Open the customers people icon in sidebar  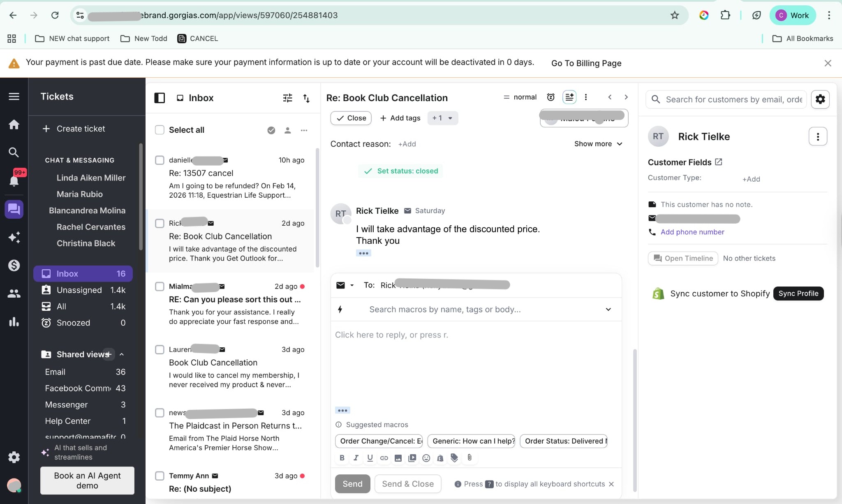(x=14, y=294)
